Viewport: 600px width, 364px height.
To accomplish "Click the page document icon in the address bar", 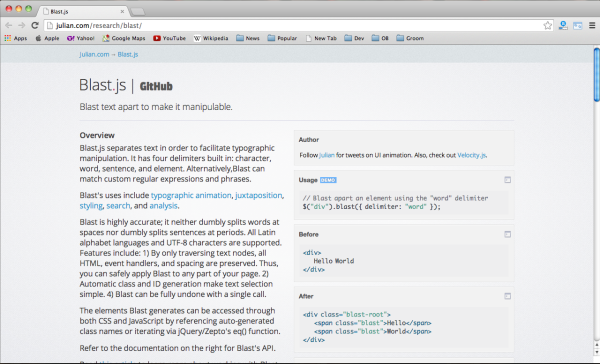I will click(49, 26).
